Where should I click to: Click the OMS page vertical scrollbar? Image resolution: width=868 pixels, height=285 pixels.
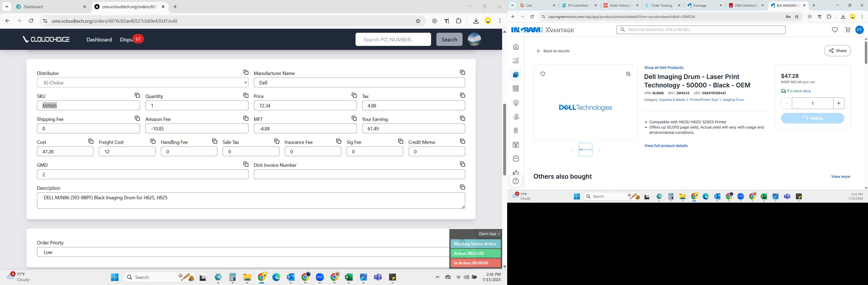(505, 139)
